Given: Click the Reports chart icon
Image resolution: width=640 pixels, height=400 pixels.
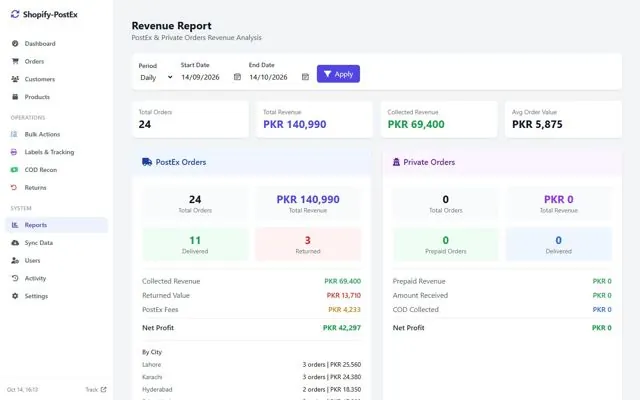Looking at the screenshot, I should coord(15,225).
